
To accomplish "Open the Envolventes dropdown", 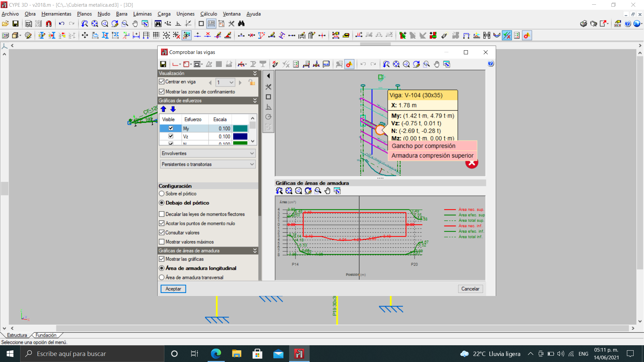I will pyautogui.click(x=208, y=153).
